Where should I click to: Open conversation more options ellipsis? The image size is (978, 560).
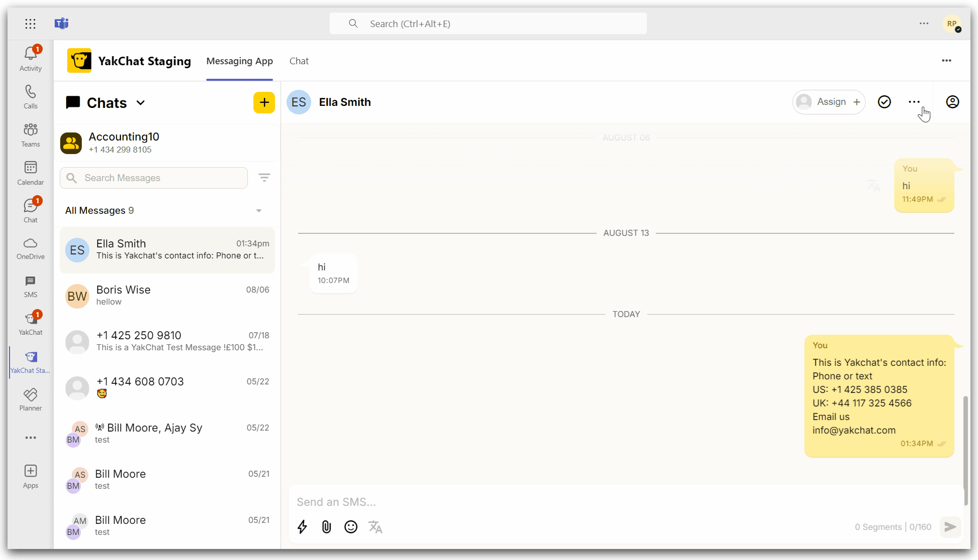[914, 102]
